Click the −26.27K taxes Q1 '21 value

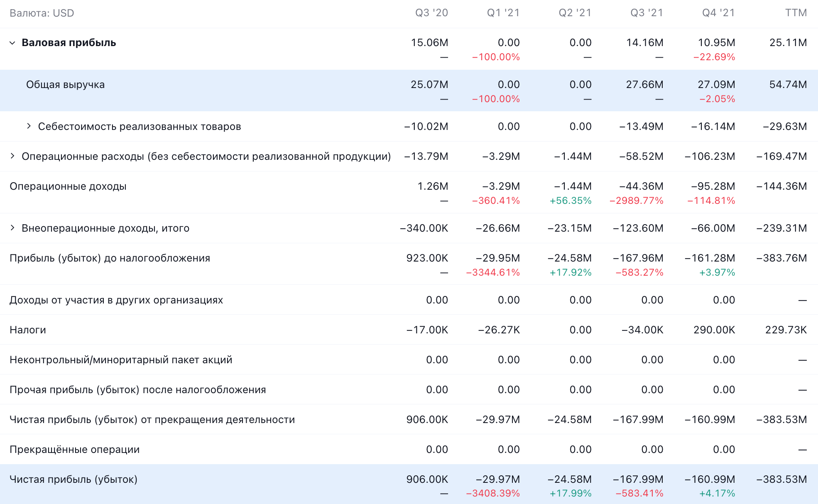[x=499, y=330]
